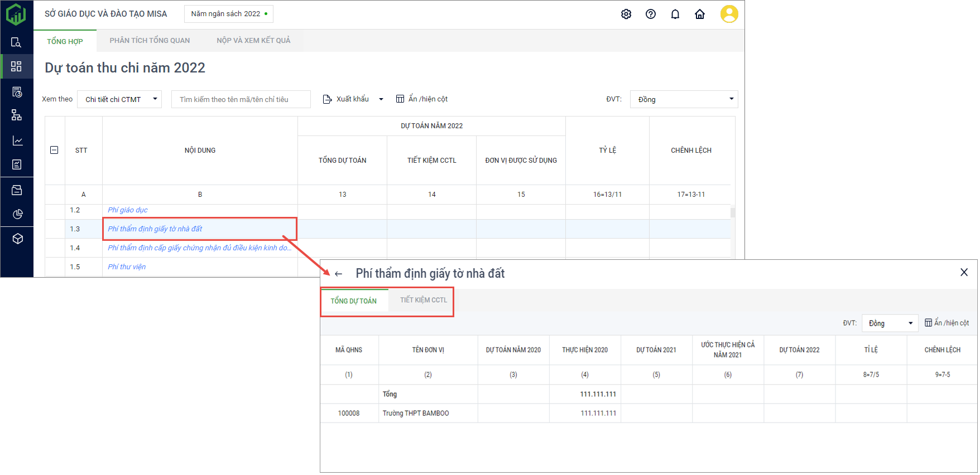Expand the Xuất khẩu arrow menu
Viewport: 980px width, 475px height.
381,99
